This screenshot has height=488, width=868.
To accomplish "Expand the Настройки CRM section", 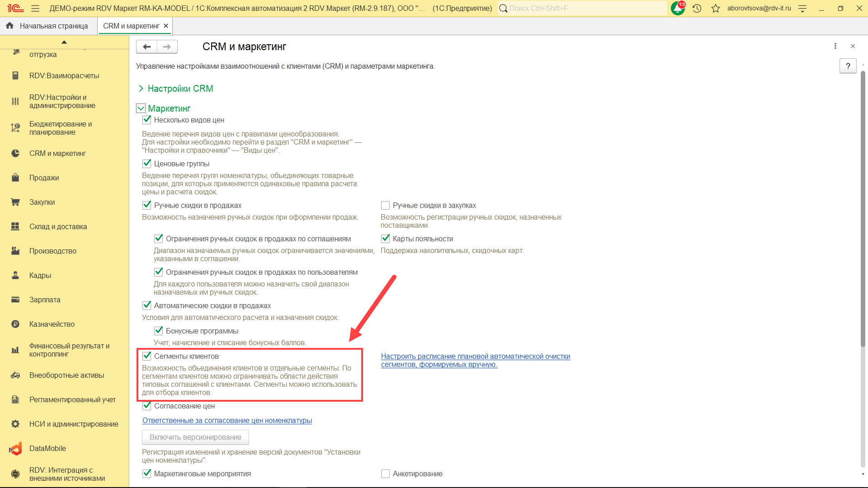I will [x=180, y=89].
